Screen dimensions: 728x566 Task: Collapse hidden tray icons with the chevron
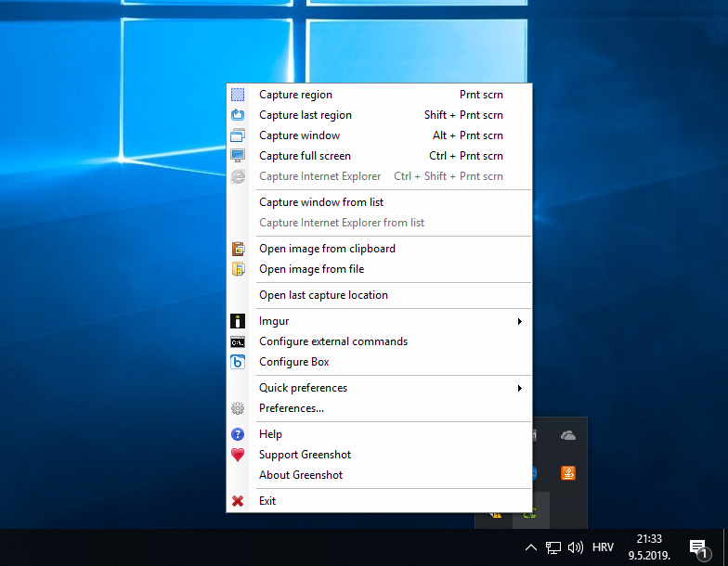(531, 547)
